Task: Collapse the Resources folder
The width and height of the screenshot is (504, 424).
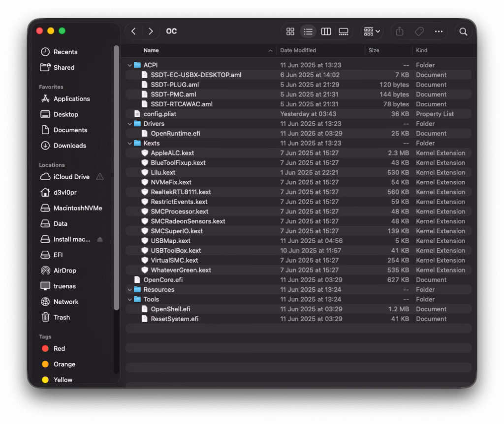Action: [129, 290]
